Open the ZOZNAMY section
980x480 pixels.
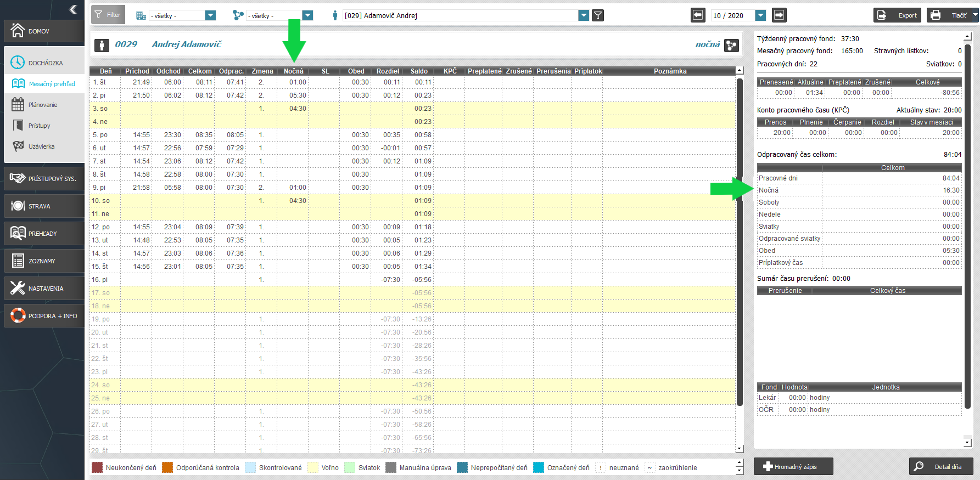(x=44, y=261)
